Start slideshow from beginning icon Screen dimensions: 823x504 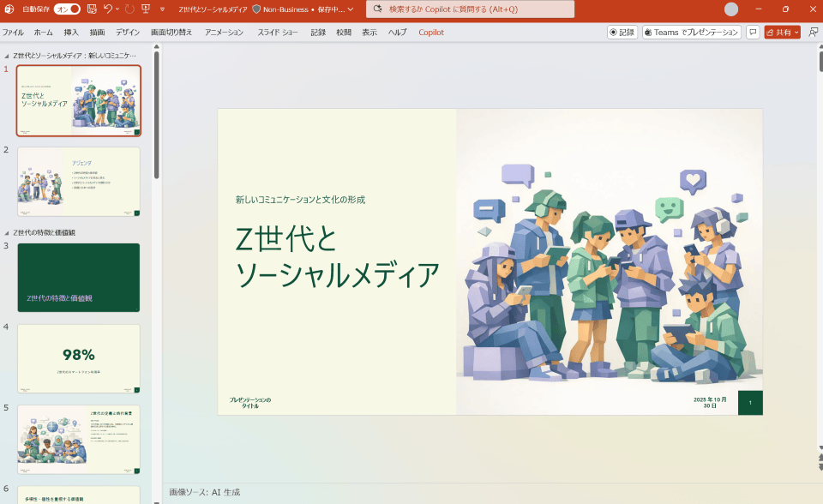[146, 9]
